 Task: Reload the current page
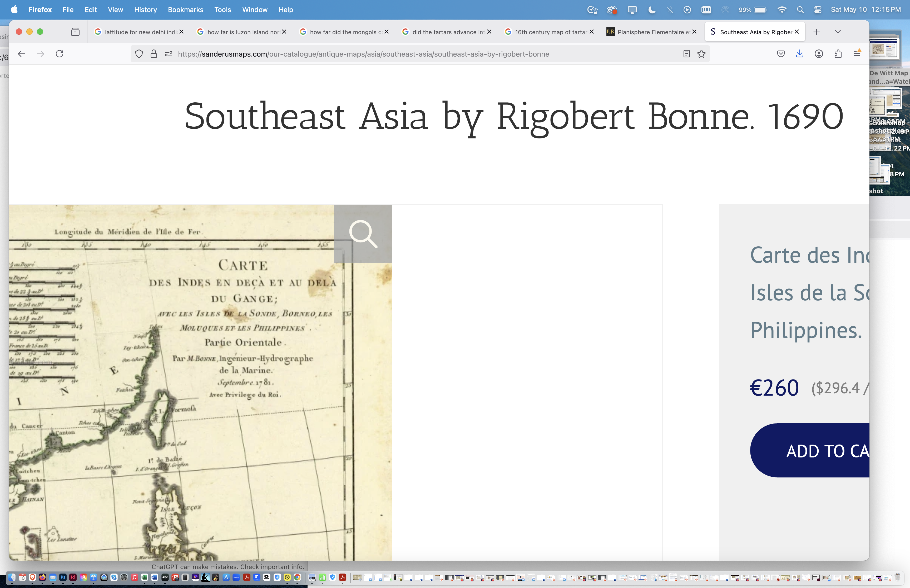point(60,54)
